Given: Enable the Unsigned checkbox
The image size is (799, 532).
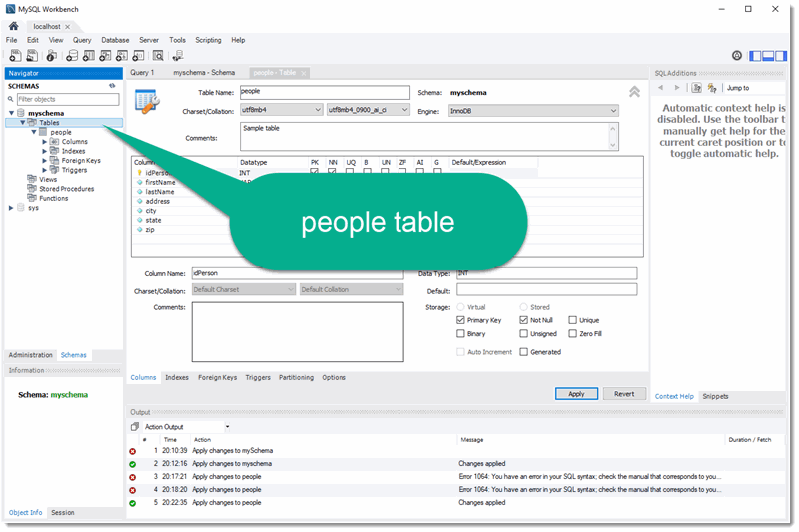Looking at the screenshot, I should click(523, 334).
